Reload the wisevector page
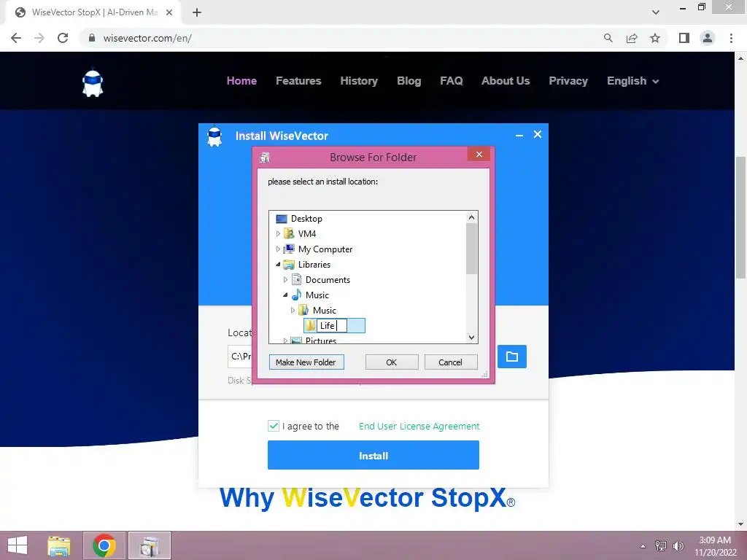This screenshot has width=747, height=560. (x=63, y=38)
